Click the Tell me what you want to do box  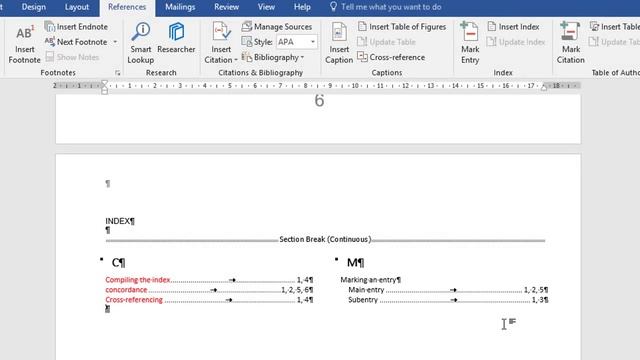(391, 7)
